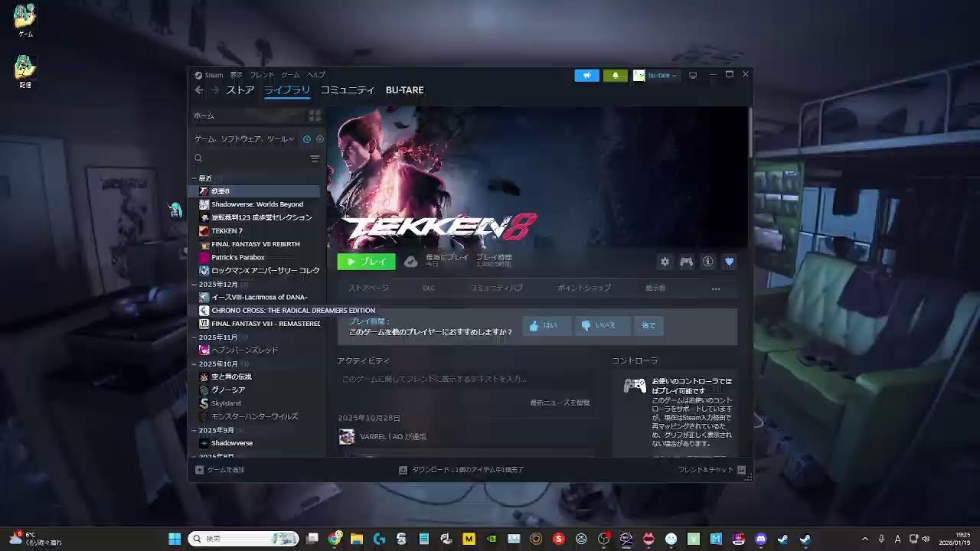Select CHRONO CROSS: THE RADICAL DREAMERS EDITION
The width and height of the screenshot is (980, 551).
coord(287,311)
